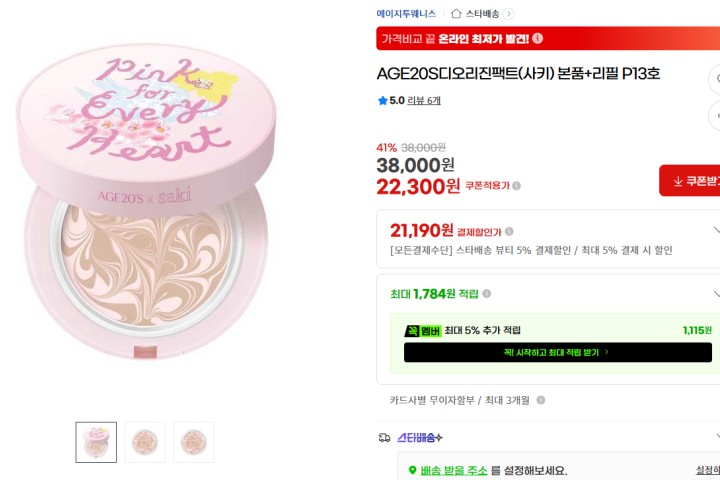The width and height of the screenshot is (720, 480).
Task: Click the arrow button next to 스타배송 at top
Action: pos(508,14)
